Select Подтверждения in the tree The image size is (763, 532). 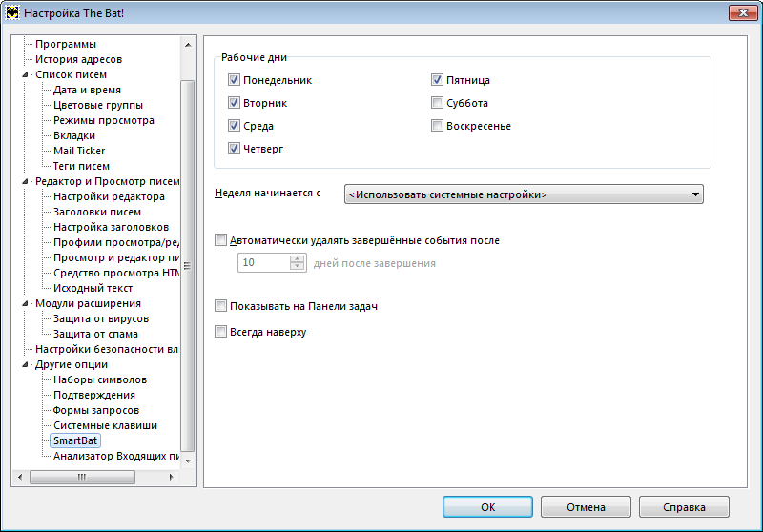pyautogui.click(x=94, y=395)
